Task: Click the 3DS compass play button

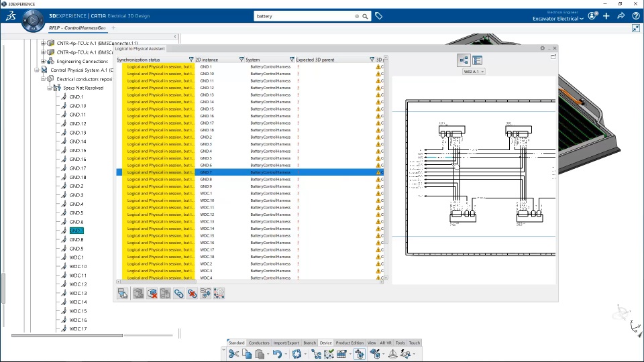Action: pyautogui.click(x=32, y=19)
